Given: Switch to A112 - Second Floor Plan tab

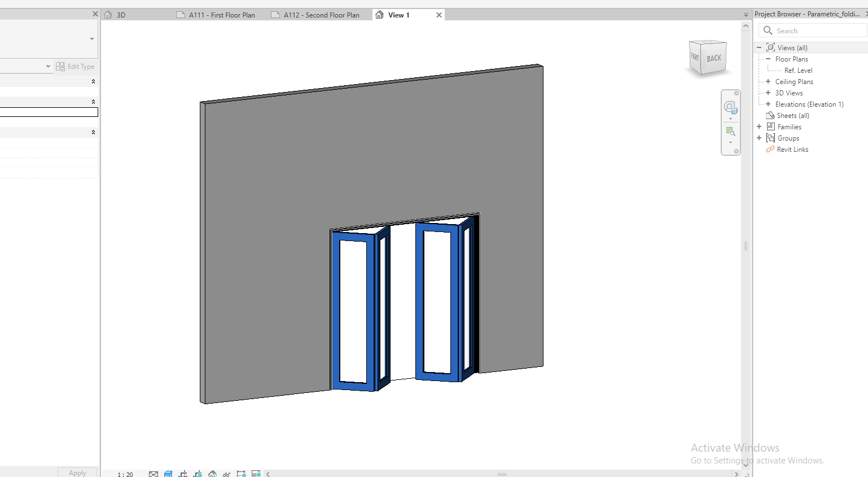Looking at the screenshot, I should click(321, 15).
